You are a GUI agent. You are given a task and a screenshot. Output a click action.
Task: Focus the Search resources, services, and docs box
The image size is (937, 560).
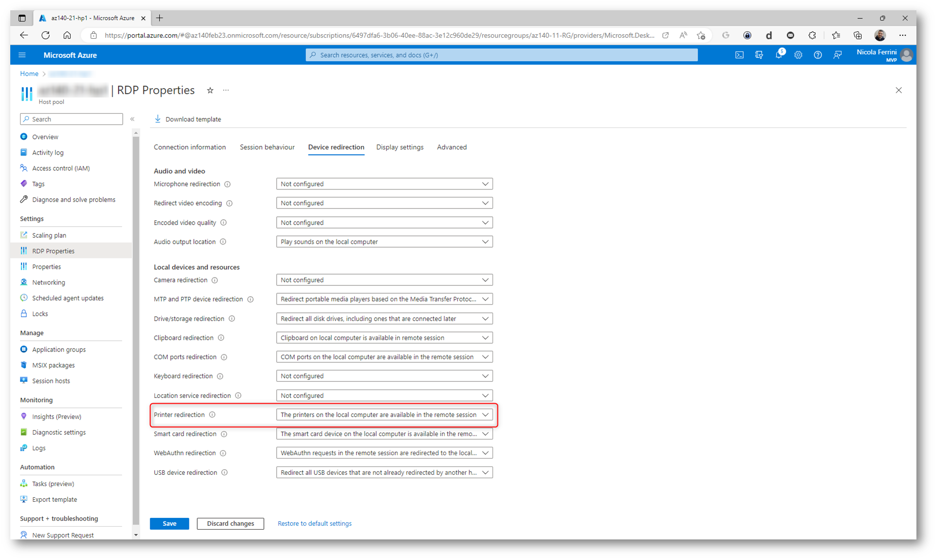502,55
